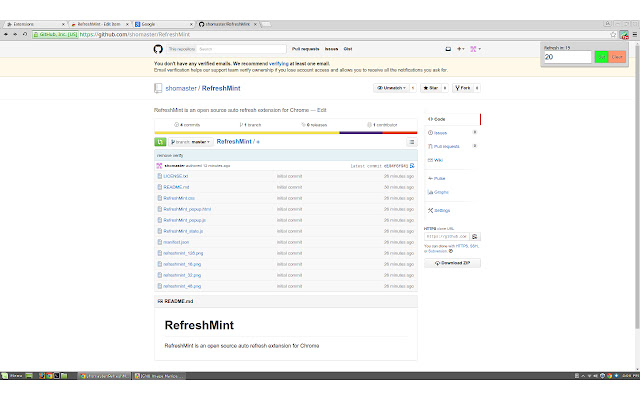Click the GitHub, Inc. secure site badge

pos(55,35)
